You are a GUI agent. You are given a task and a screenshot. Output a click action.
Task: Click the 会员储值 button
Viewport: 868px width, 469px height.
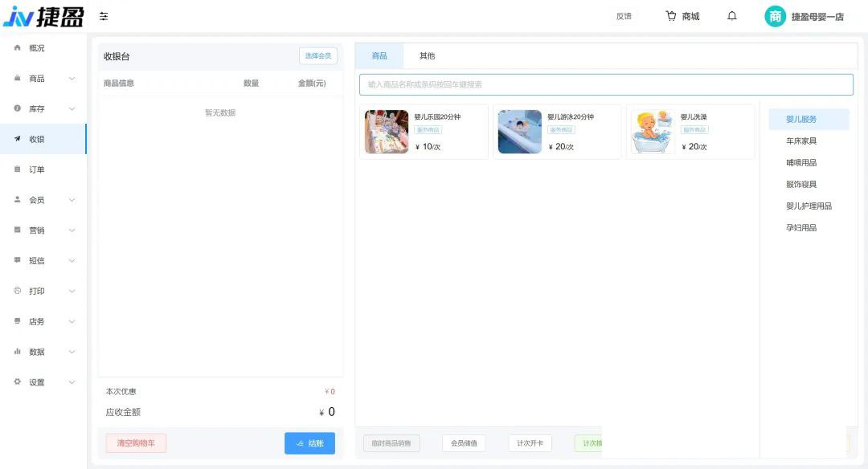click(x=464, y=443)
